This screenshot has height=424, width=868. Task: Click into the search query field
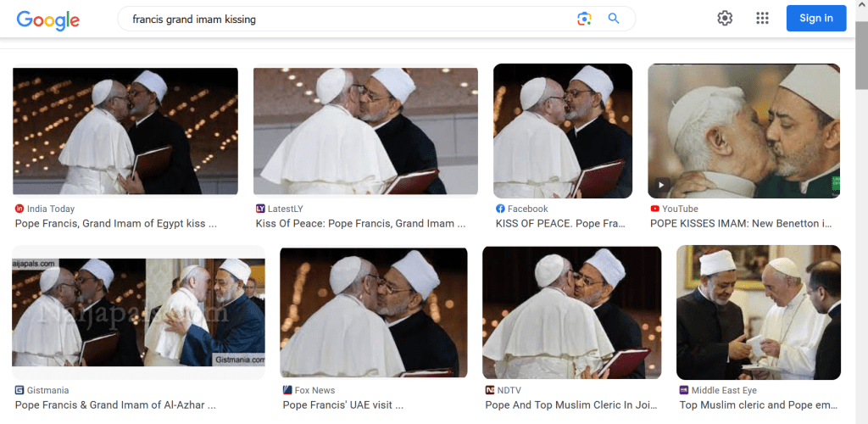[339, 19]
